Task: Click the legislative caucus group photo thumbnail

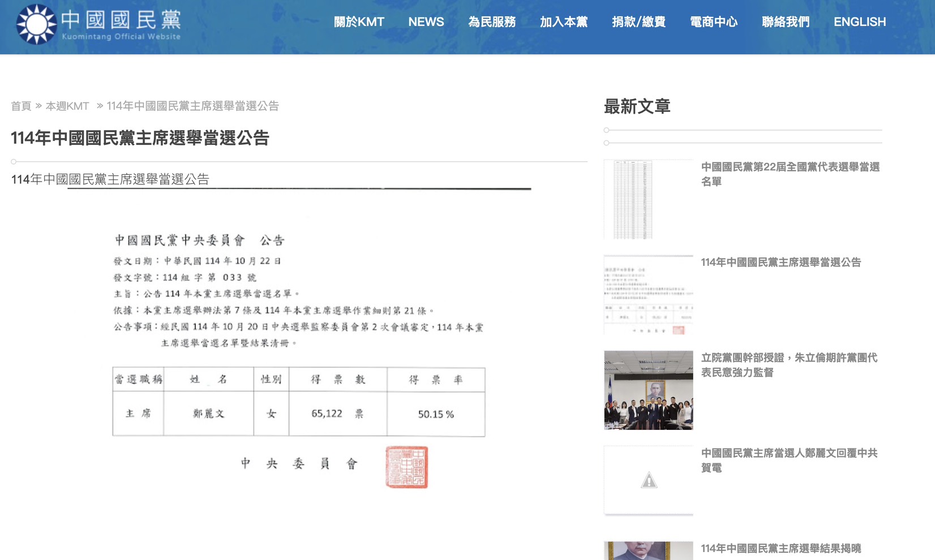Action: [x=648, y=390]
